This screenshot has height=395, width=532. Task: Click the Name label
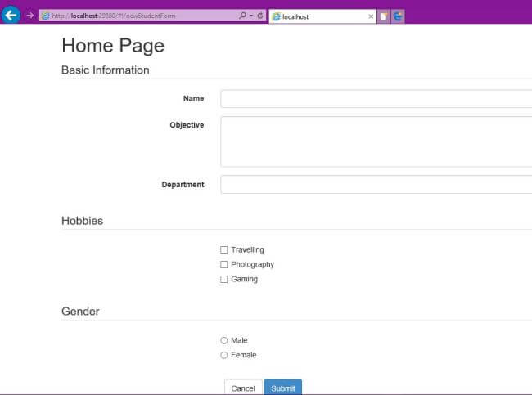click(194, 98)
